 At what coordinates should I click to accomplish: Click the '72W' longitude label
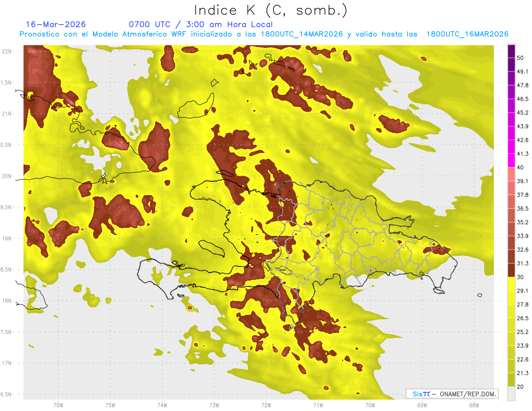pyautogui.click(x=266, y=405)
